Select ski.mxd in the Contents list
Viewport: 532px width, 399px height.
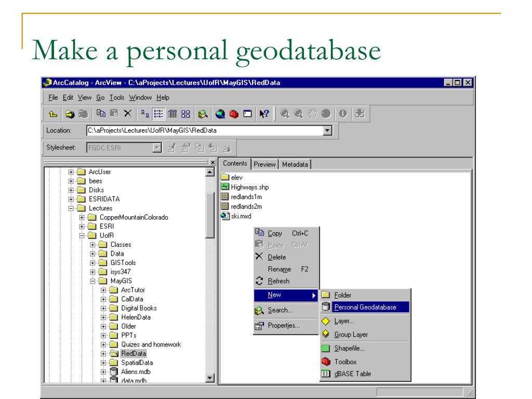tap(236, 216)
